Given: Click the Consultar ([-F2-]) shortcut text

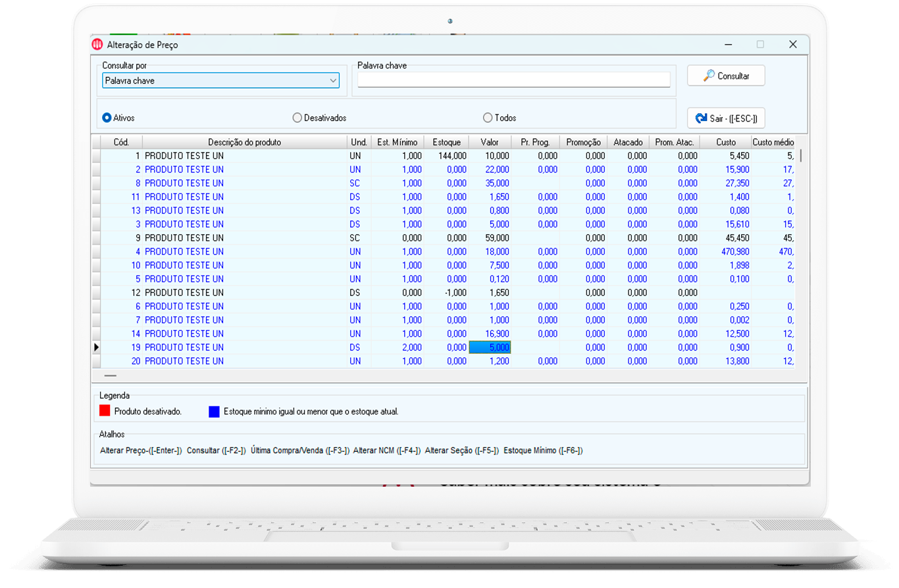Looking at the screenshot, I should pyautogui.click(x=217, y=451).
